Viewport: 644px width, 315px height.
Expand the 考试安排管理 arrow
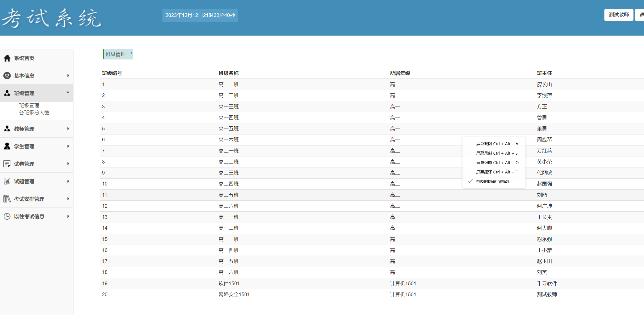click(x=68, y=199)
